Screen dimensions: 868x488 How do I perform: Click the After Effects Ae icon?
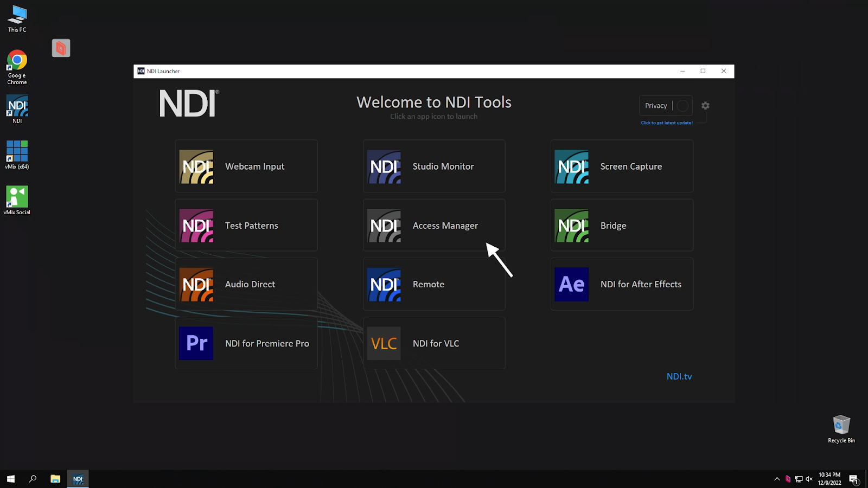coord(572,285)
